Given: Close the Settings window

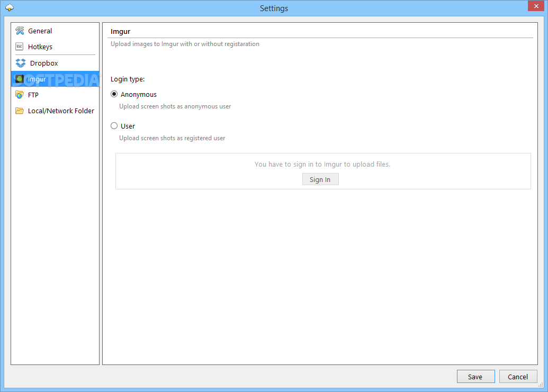Looking at the screenshot, I should click(536, 6).
